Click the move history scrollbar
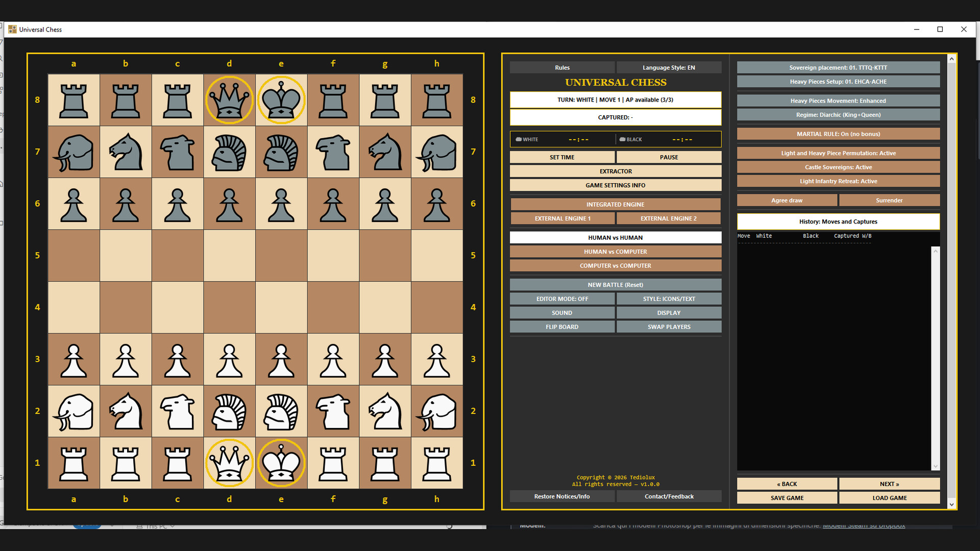The image size is (980, 551). point(935,358)
